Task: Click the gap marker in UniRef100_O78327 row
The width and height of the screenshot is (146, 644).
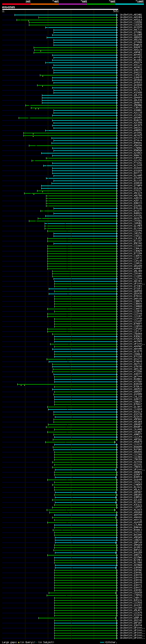Action: (42, 191)
